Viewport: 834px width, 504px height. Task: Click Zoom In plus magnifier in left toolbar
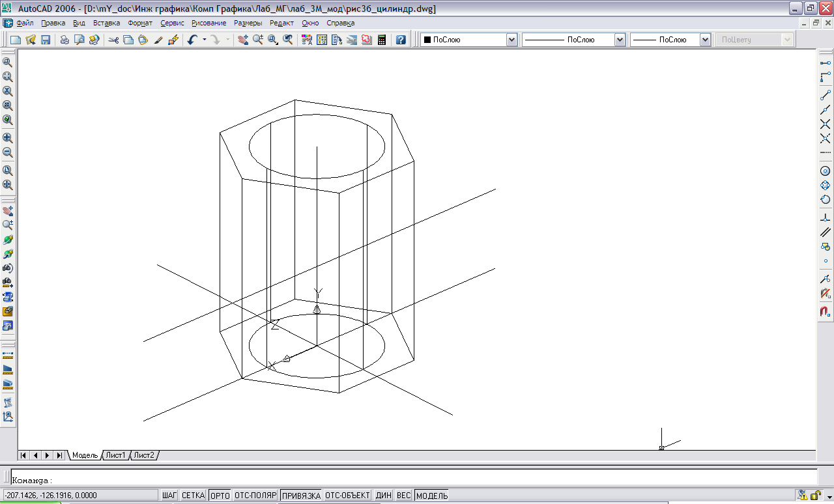(x=8, y=138)
